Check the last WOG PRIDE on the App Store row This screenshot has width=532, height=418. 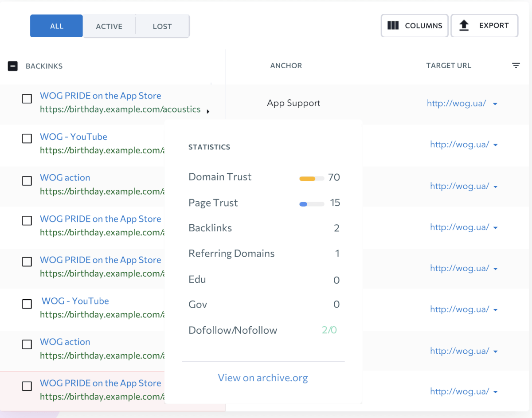(27, 386)
